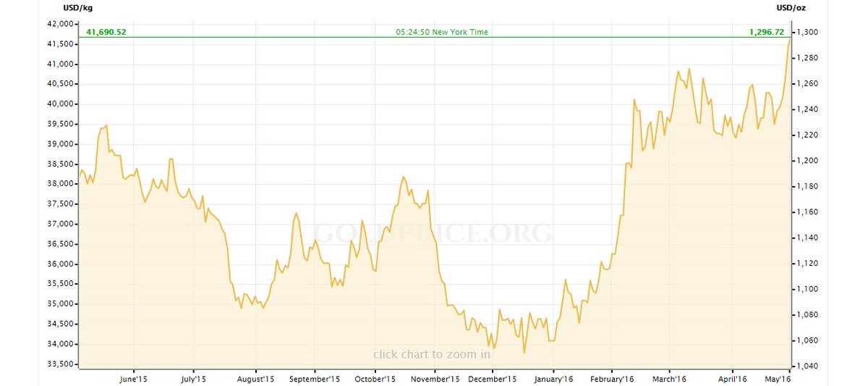
Task: Click the October'15 x-axis label
Action: 375,378
